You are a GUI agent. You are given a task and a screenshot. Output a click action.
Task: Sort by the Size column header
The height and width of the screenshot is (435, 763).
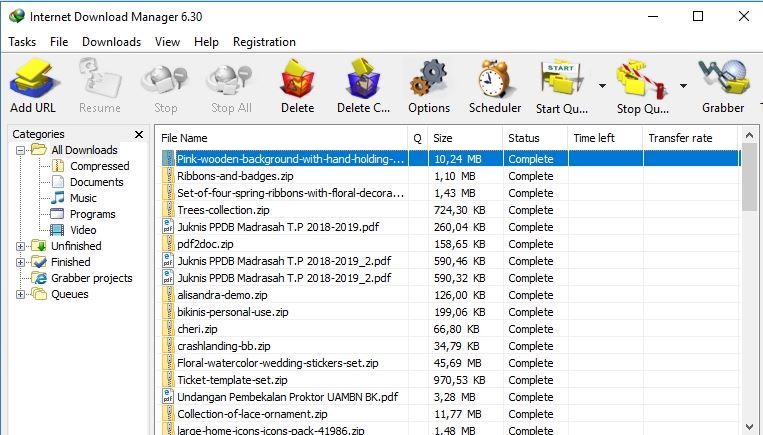click(465, 138)
